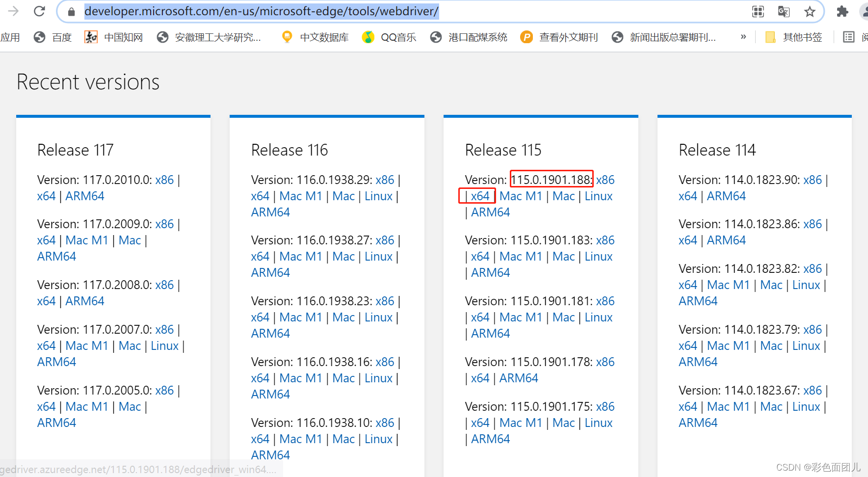Screen dimensions: 868x477
Task: Download Mac M1 driver for version 117.0.2009.0
Action: (x=87, y=240)
